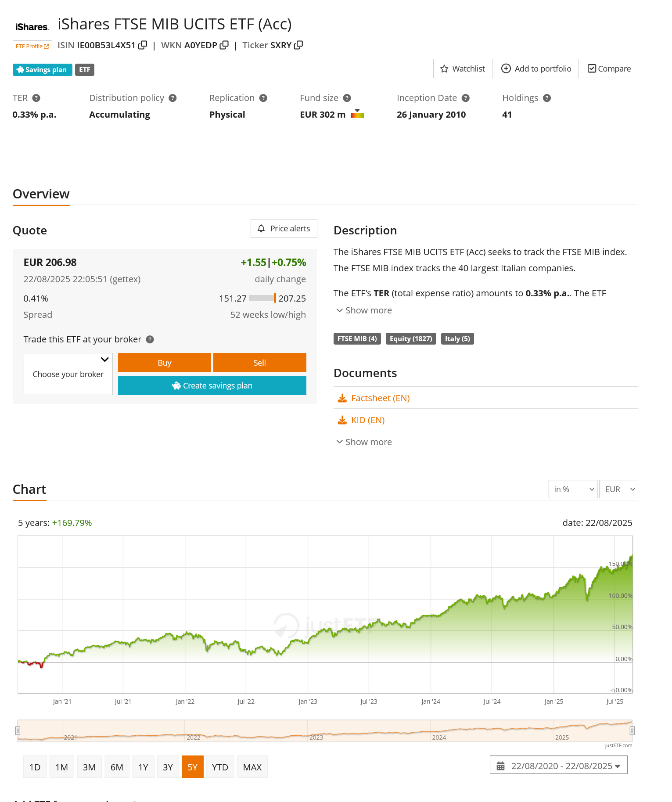
Task: Click KID download icon
Action: (x=342, y=420)
